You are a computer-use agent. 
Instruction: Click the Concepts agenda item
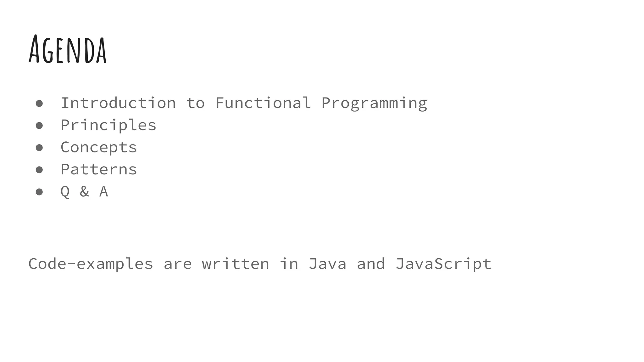[x=99, y=148]
